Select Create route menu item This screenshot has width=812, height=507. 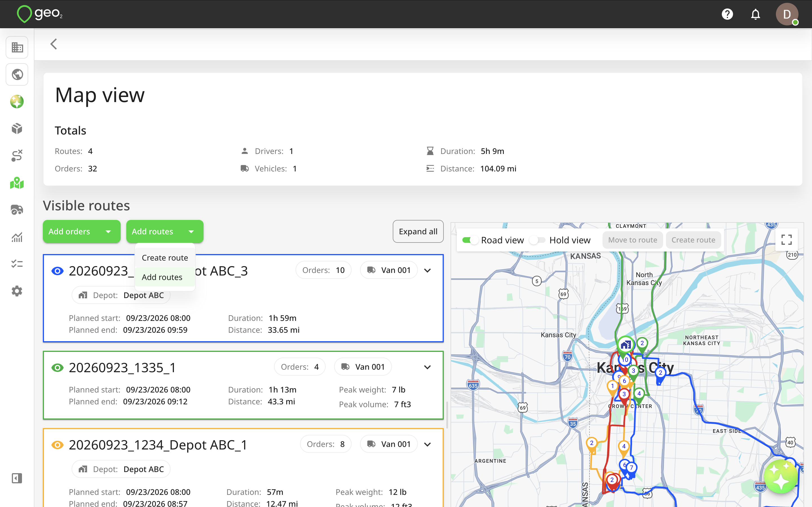(x=165, y=258)
